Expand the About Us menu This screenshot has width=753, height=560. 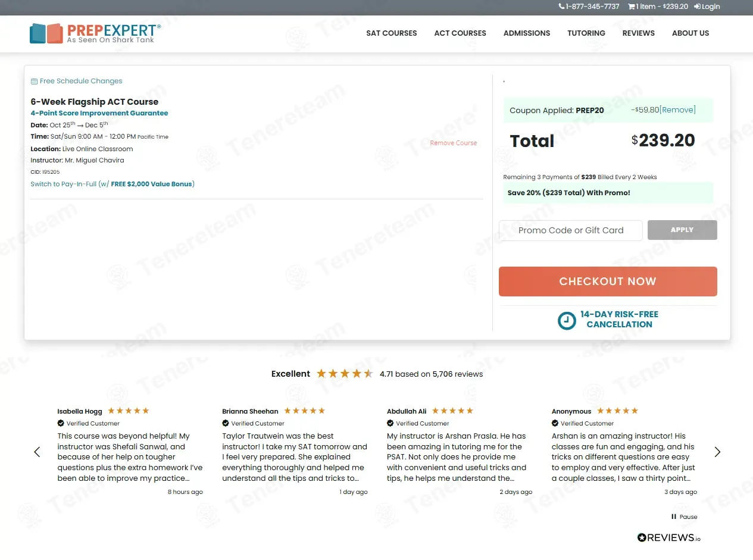[690, 33]
